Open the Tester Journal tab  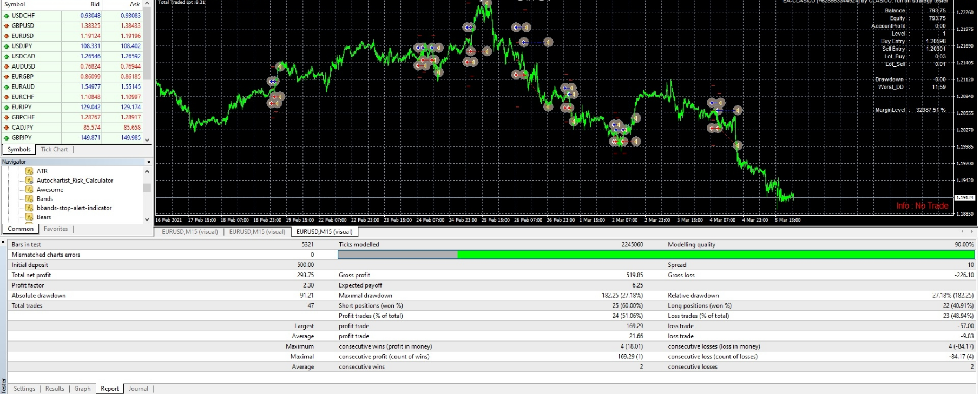(x=139, y=389)
